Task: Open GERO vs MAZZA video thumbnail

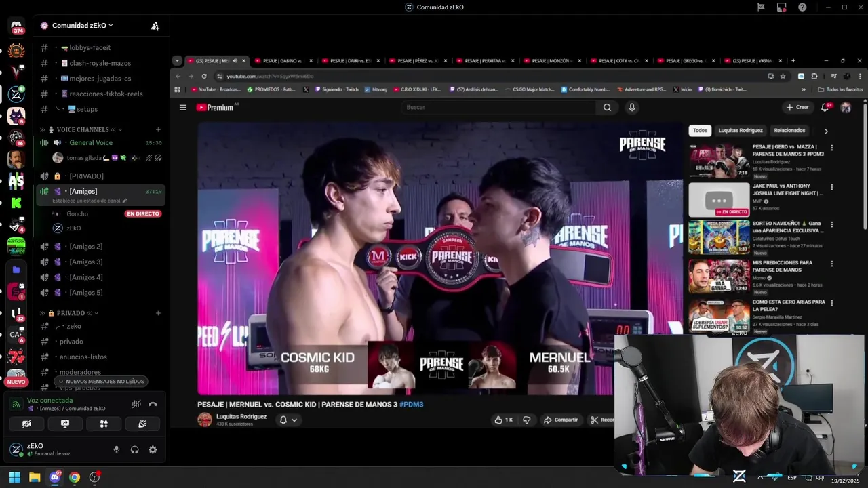Action: click(x=719, y=161)
